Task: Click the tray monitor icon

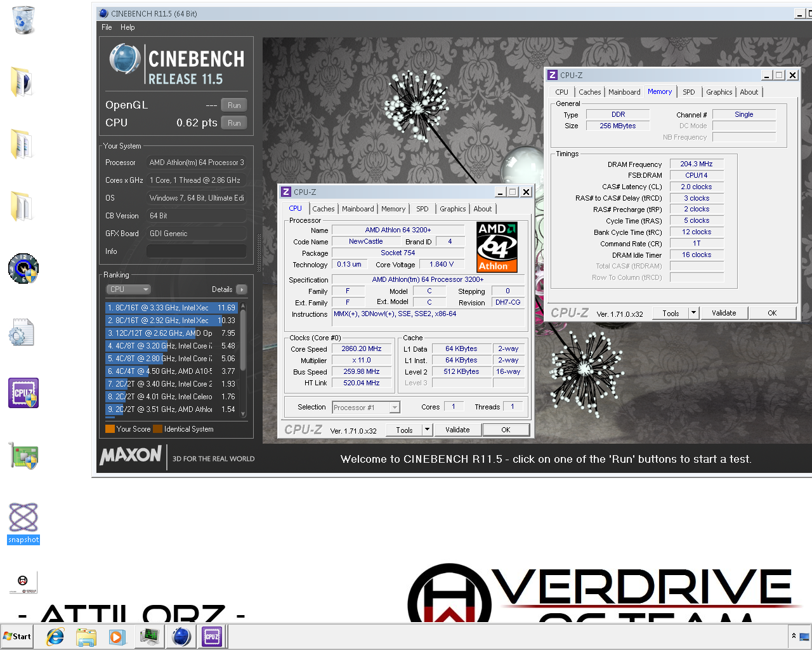Action: coord(804,637)
